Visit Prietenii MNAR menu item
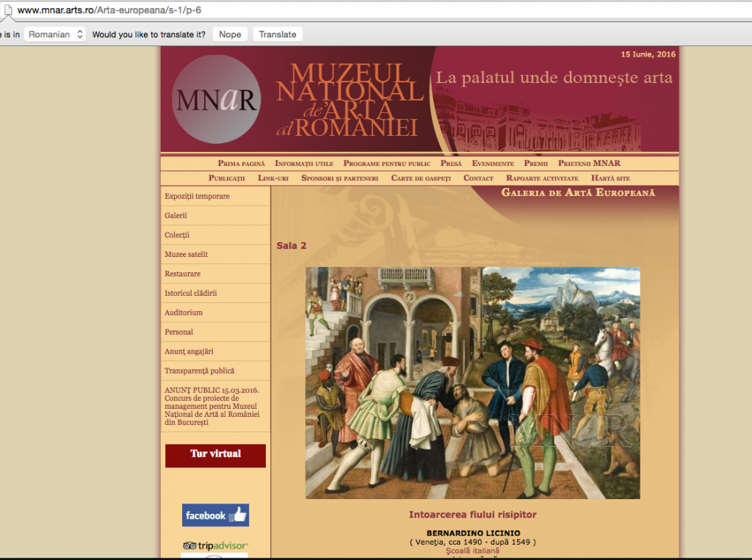Screen dimensions: 752x560 590,164
